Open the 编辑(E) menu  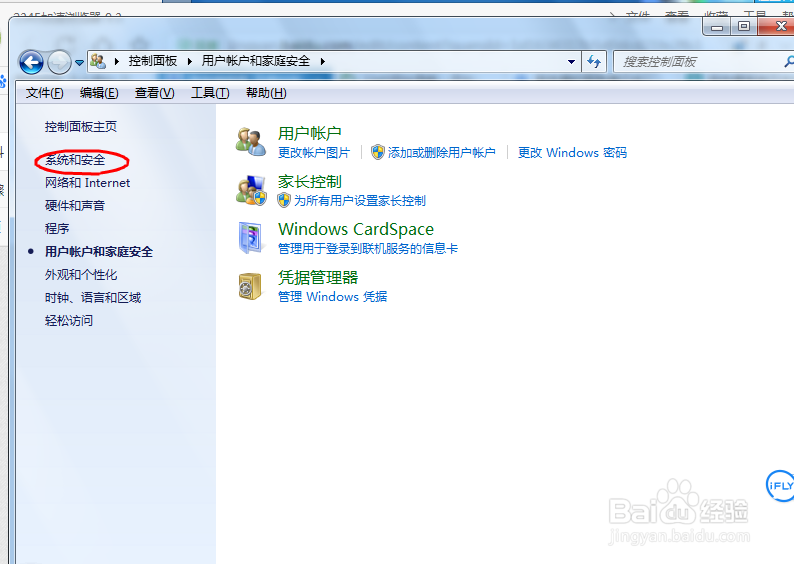point(99,93)
